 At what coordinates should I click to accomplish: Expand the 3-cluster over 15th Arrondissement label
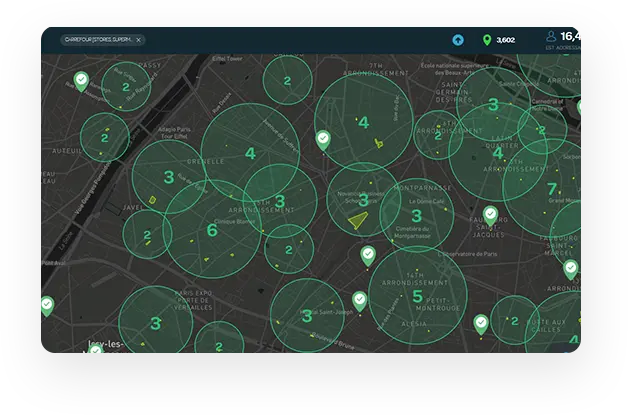pos(280,201)
